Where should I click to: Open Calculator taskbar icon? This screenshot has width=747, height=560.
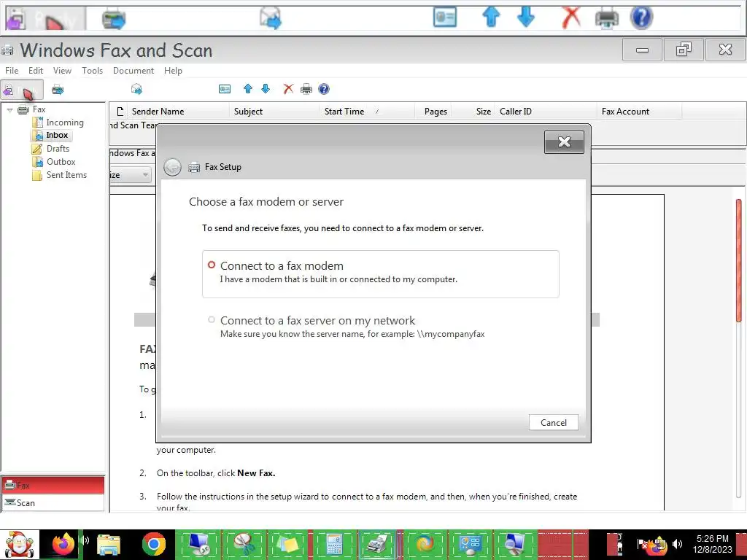tap(333, 544)
